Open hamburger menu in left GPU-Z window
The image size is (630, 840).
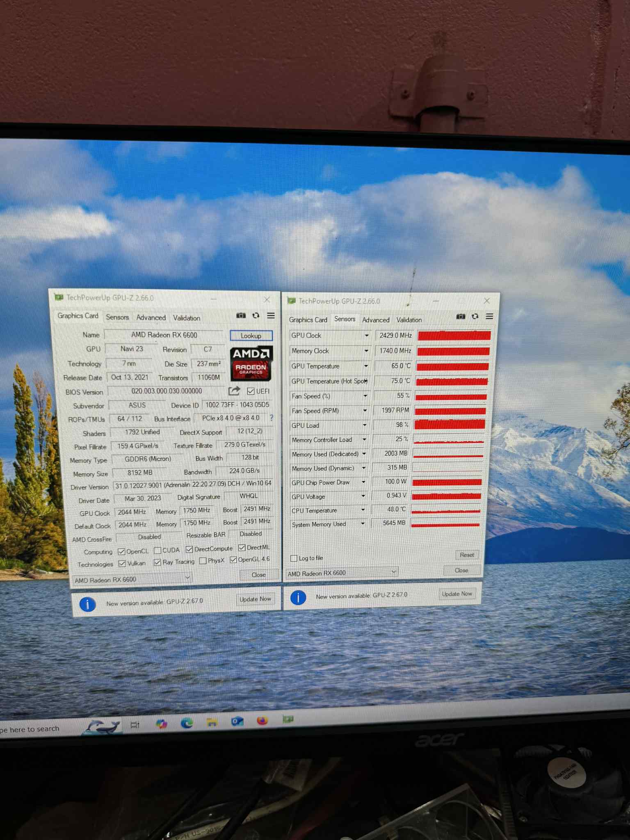(x=271, y=315)
